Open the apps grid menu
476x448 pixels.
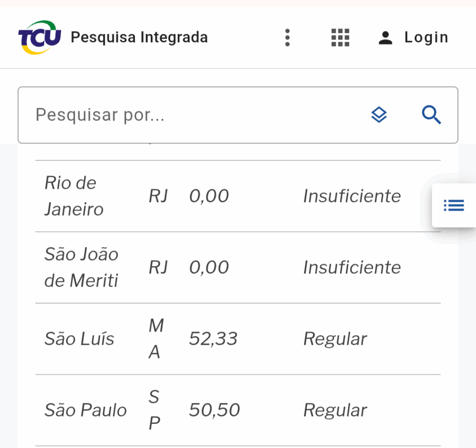coord(340,37)
